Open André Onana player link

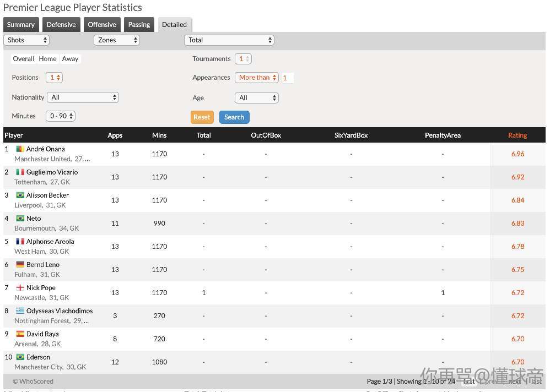coord(46,149)
